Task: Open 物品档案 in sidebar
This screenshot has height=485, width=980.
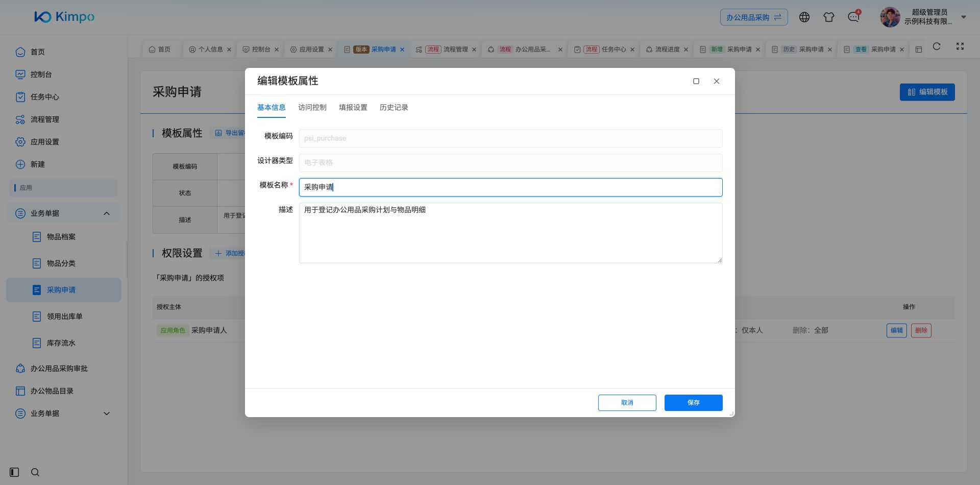Action: (x=63, y=237)
